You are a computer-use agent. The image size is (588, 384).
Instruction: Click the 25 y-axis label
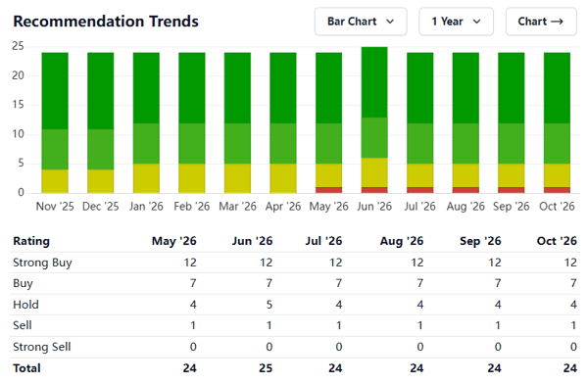(18, 46)
